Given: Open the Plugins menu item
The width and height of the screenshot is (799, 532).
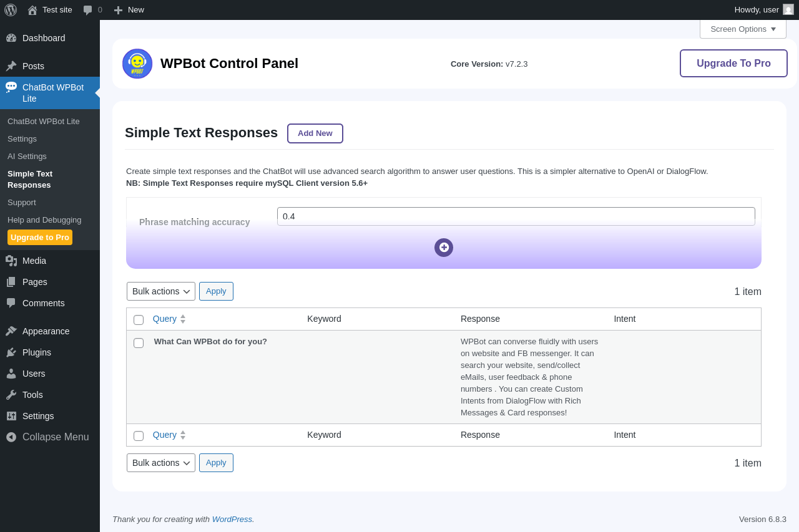Looking at the screenshot, I should pyautogui.click(x=37, y=352).
